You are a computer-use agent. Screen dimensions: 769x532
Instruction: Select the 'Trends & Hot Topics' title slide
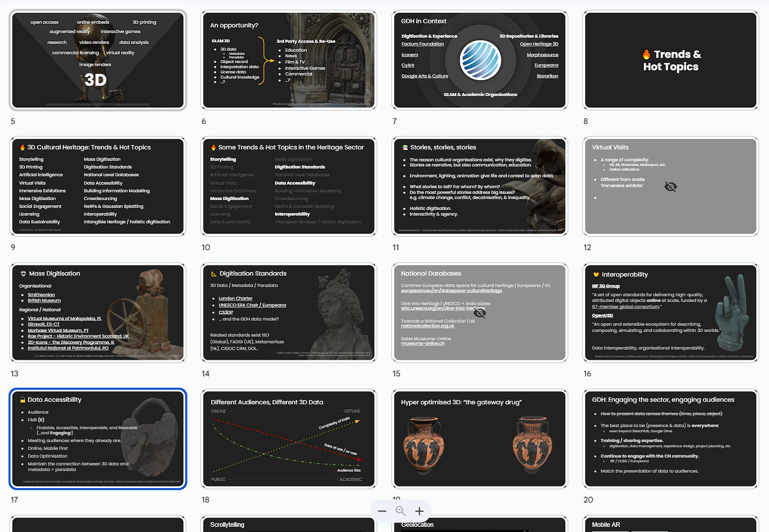[671, 60]
